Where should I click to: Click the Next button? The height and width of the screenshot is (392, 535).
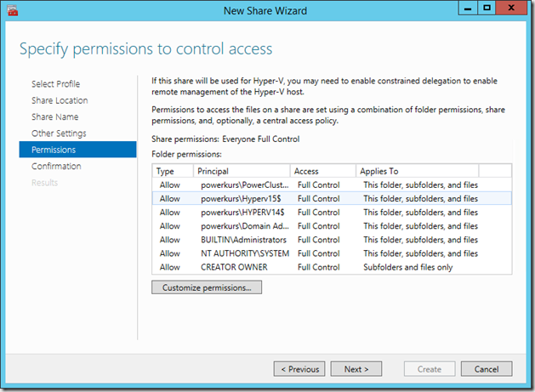pyautogui.click(x=356, y=369)
